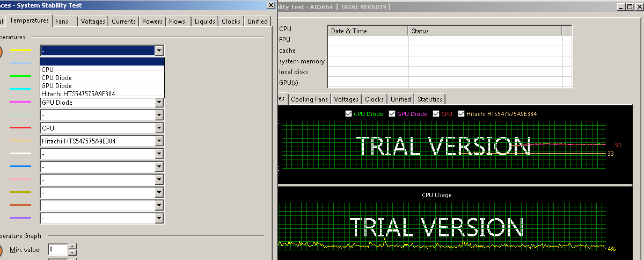Uncheck Hitachi HTS547575A9E384 in graph legend
644x260 pixels.
pos(461,114)
